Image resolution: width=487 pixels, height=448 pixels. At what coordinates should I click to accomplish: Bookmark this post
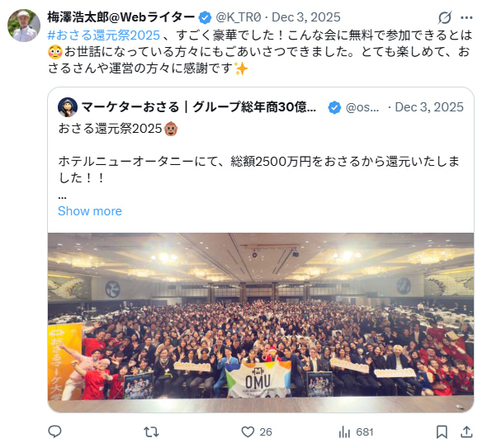(x=442, y=431)
